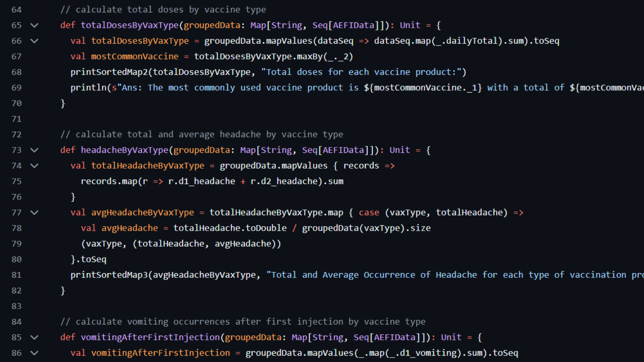Click line number 69
644x362 pixels.
click(16, 88)
